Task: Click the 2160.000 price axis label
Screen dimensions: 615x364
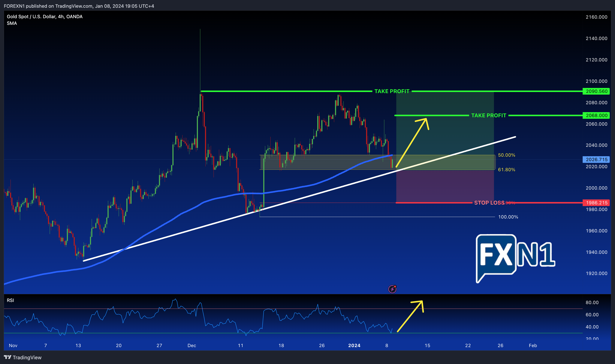Action: pyautogui.click(x=596, y=17)
